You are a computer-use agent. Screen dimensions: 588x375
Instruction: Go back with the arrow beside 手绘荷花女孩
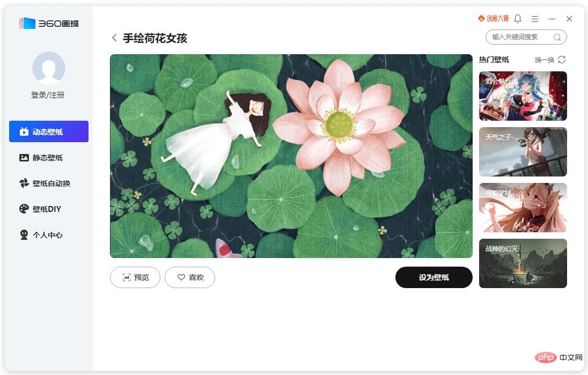pos(114,38)
